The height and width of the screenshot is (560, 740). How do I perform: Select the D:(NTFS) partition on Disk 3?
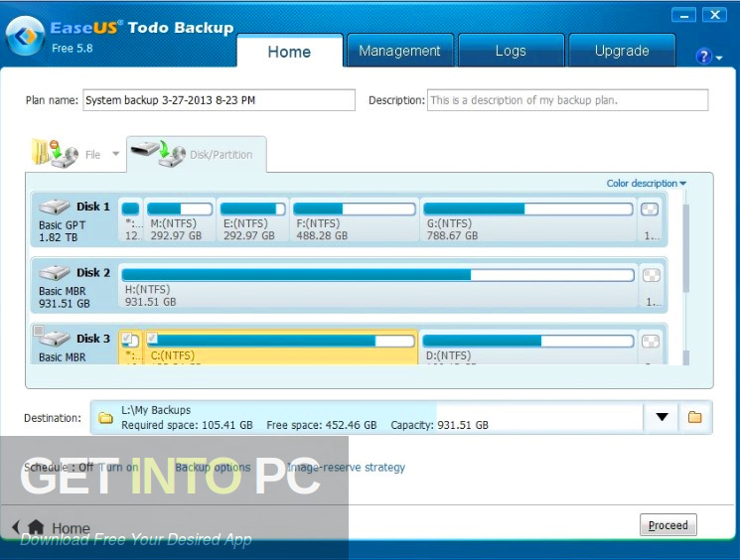coord(527,348)
